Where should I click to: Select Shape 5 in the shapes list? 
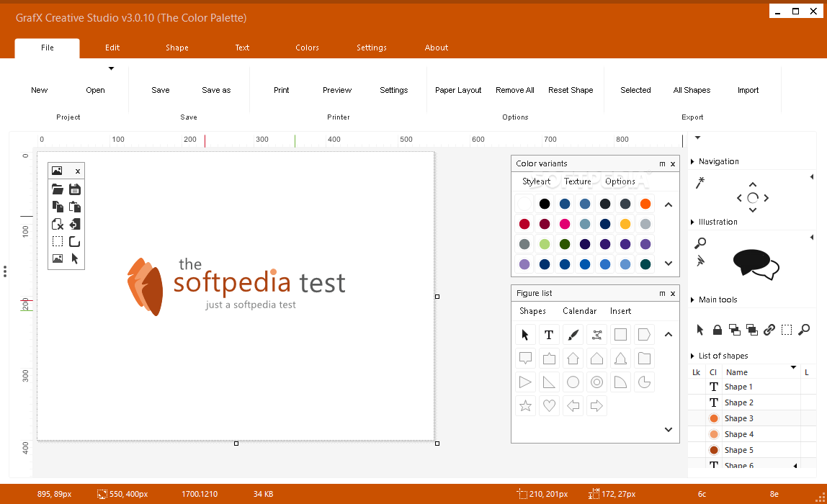[751, 450]
